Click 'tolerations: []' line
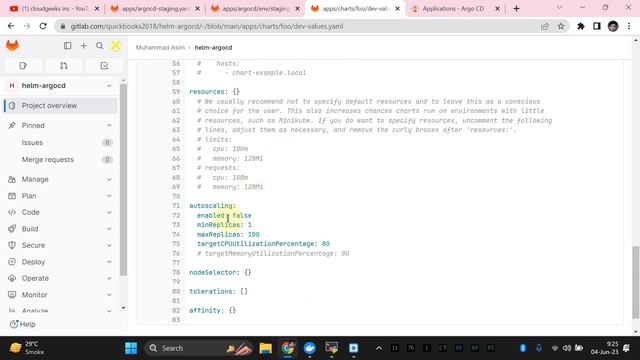The height and width of the screenshot is (360, 640). click(218, 291)
